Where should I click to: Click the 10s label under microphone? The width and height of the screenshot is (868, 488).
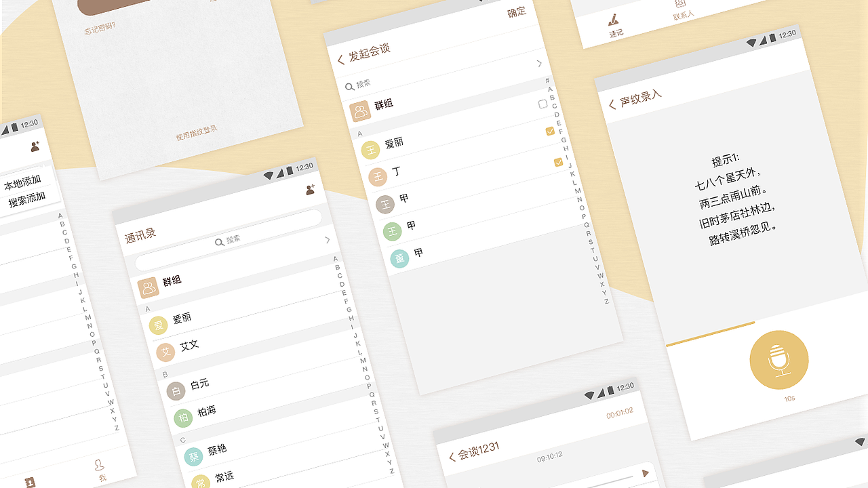(x=789, y=399)
